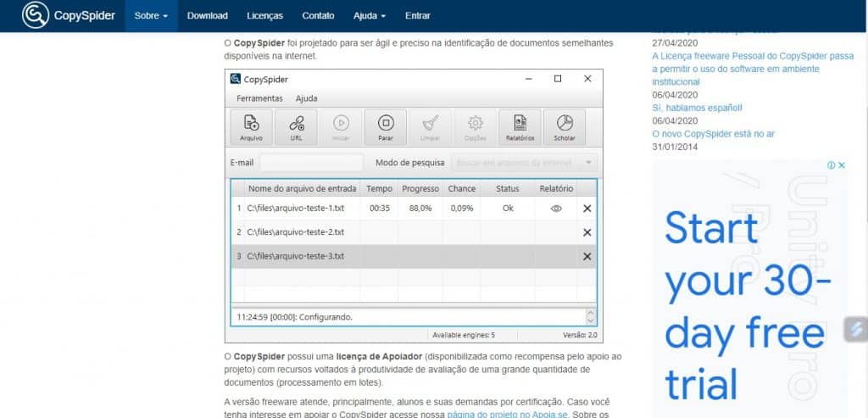
Task: Click the Arquivo add-file toolbar icon
Action: (251, 127)
